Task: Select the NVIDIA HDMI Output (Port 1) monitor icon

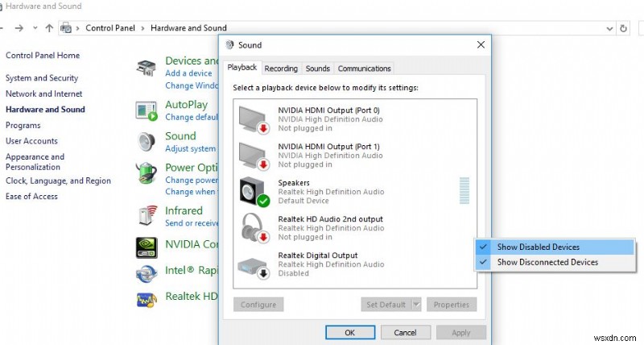Action: pyautogui.click(x=254, y=156)
